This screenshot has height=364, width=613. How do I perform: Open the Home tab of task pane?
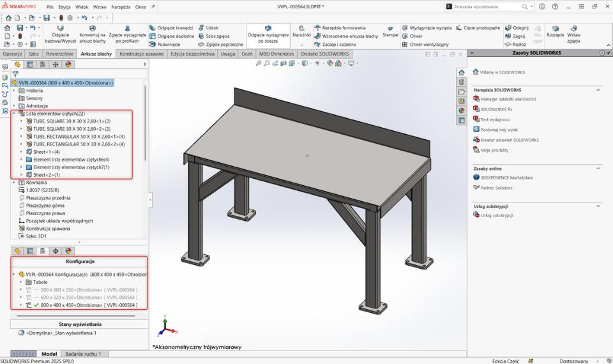(x=462, y=73)
